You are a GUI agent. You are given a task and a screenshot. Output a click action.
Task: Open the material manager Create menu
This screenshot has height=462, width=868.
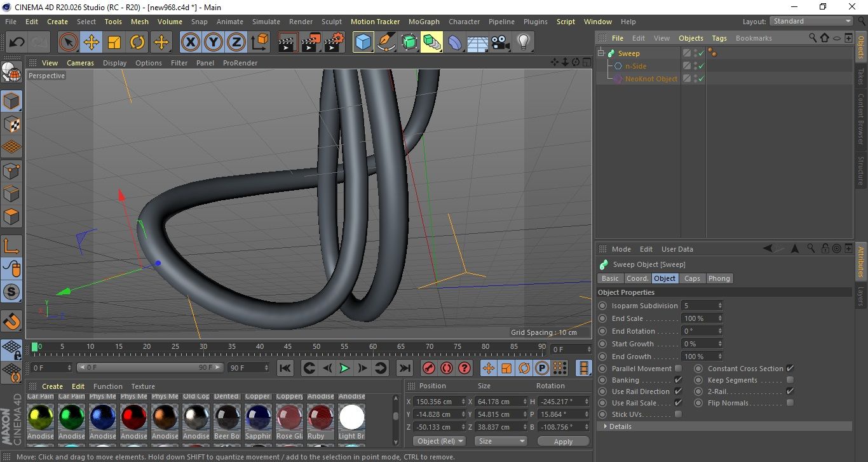[52, 386]
